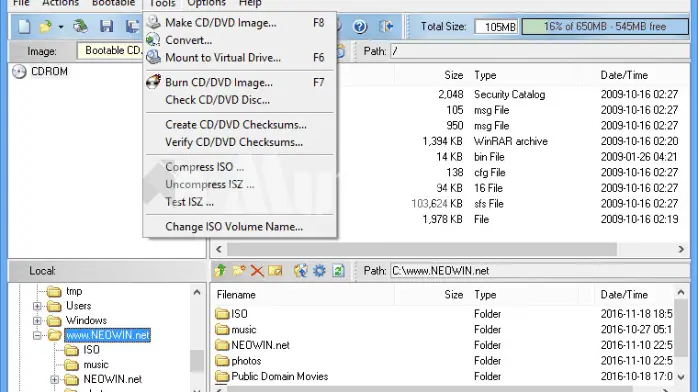Click the photos folder icon in file list
This screenshot has height=392, width=698.
[x=222, y=360]
